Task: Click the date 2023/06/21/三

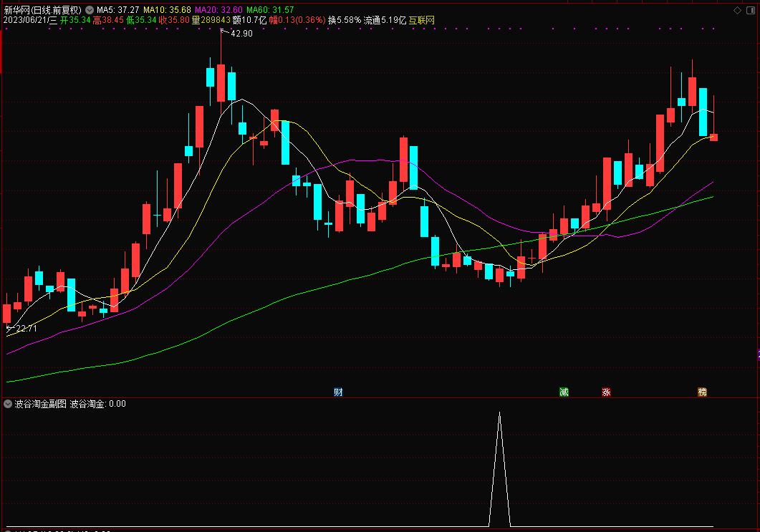Action: 30,20
